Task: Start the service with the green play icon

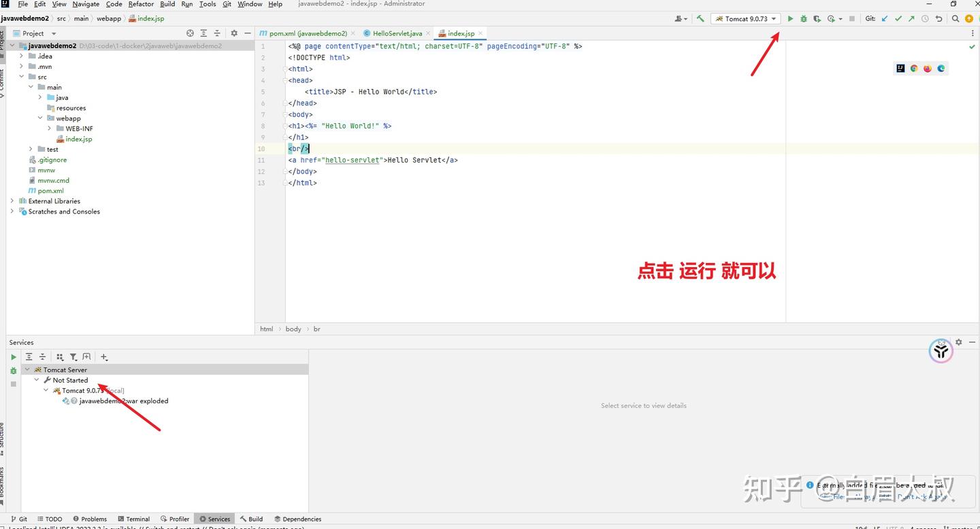Action: pyautogui.click(x=13, y=356)
